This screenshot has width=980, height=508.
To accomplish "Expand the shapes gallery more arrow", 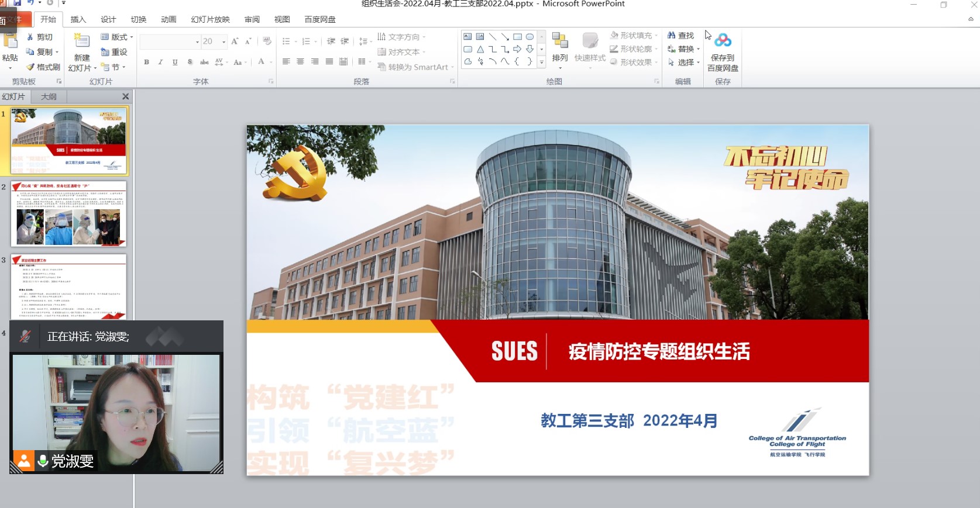I will click(542, 62).
